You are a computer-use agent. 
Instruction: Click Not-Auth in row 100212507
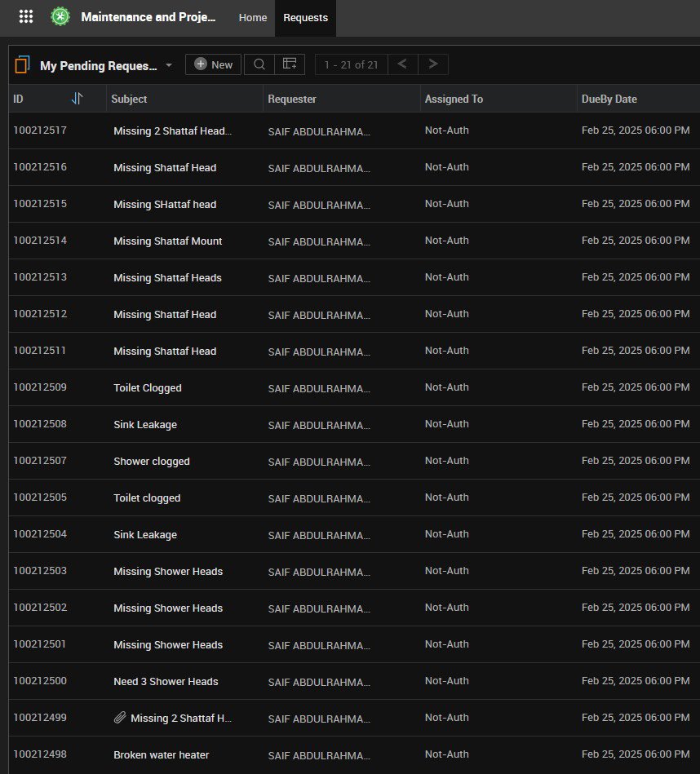pyautogui.click(x=447, y=461)
